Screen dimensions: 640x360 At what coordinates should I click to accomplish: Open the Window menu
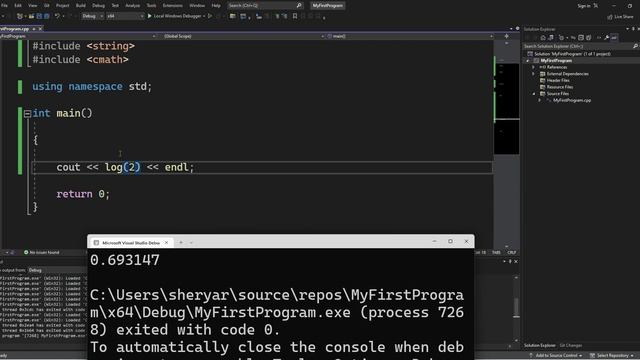point(197,6)
